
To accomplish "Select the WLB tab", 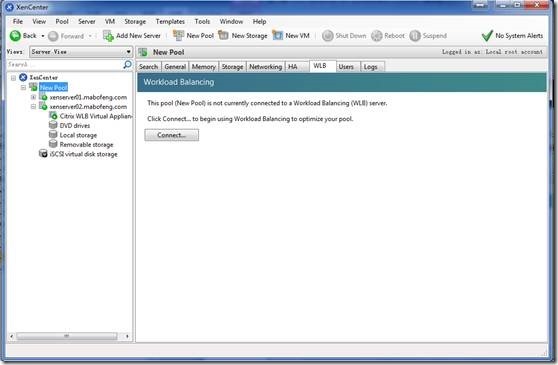I will pyautogui.click(x=322, y=66).
